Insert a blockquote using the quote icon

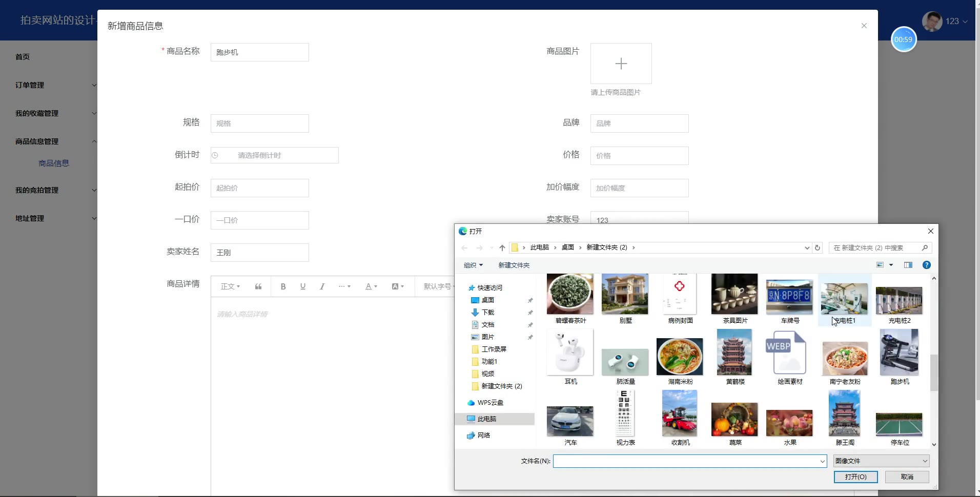[x=258, y=286]
